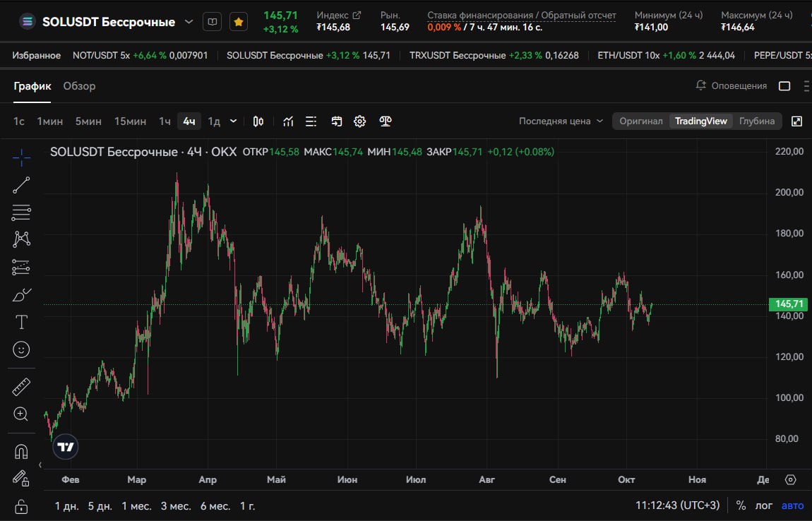Click the balance scale compare icon
This screenshot has height=521, width=812.
coord(386,121)
